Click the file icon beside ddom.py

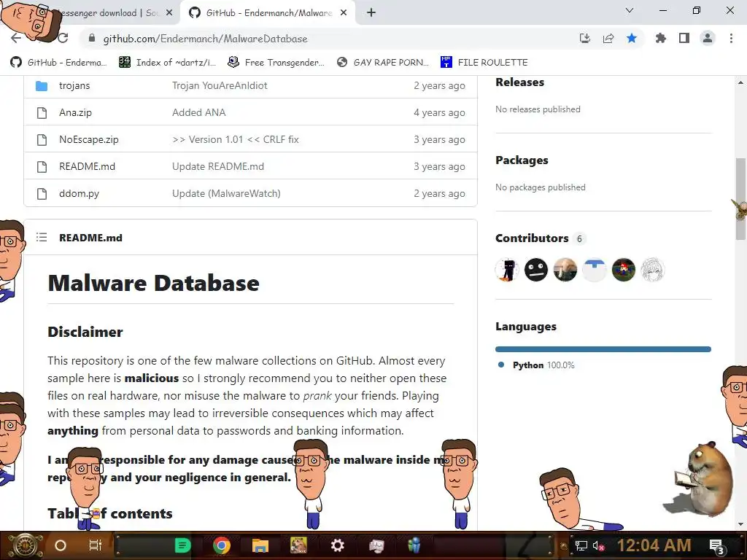(x=42, y=194)
